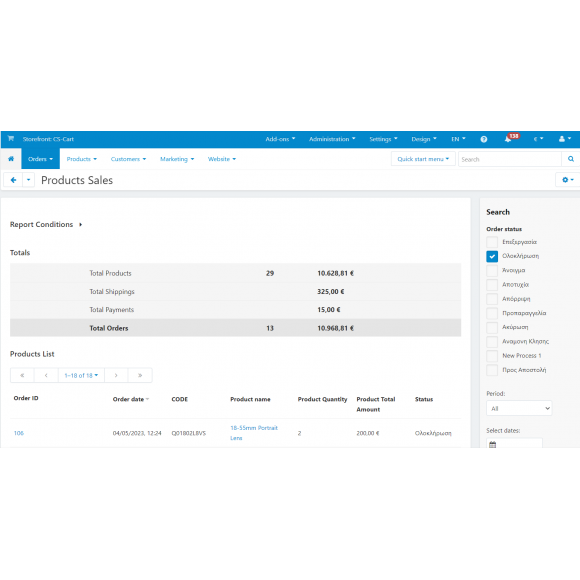
Task: Click the Total Payments value 15,00 €
Action: [328, 310]
